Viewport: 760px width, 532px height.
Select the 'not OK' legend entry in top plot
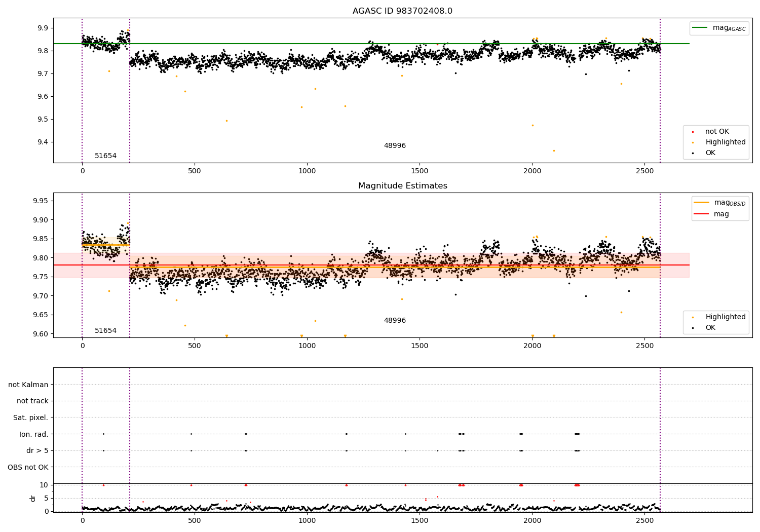717,132
